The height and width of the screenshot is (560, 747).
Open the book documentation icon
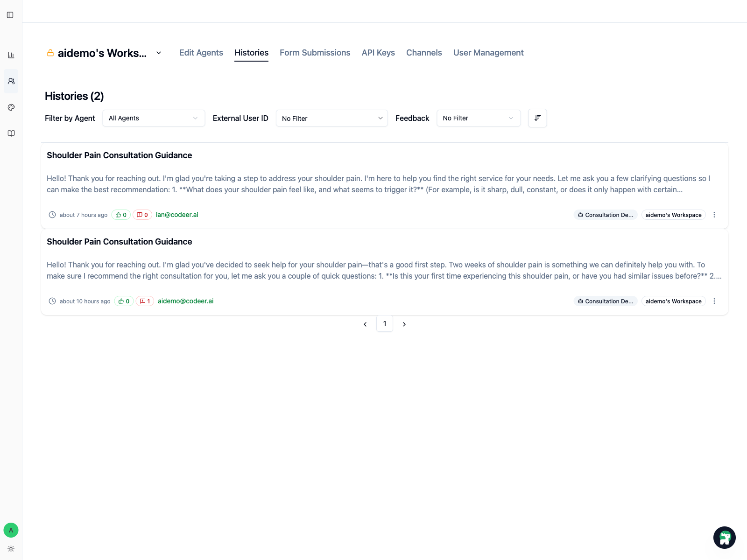[11, 133]
